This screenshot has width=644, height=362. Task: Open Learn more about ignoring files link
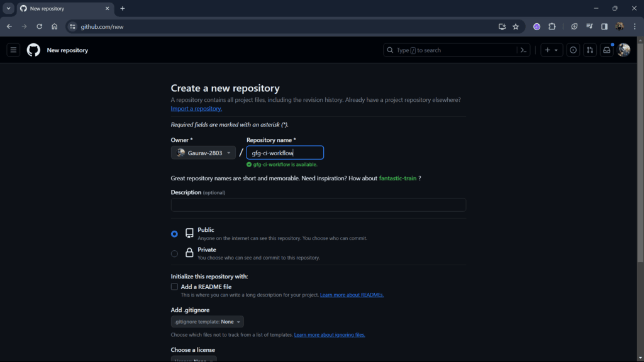click(330, 335)
